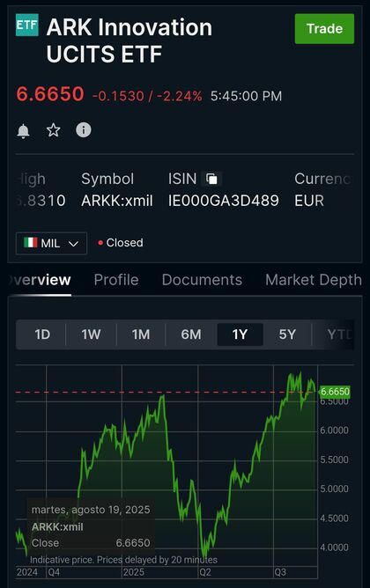Screen dimensions: 370x588
Task: Choose the 5Y chart period
Action: pos(287,334)
